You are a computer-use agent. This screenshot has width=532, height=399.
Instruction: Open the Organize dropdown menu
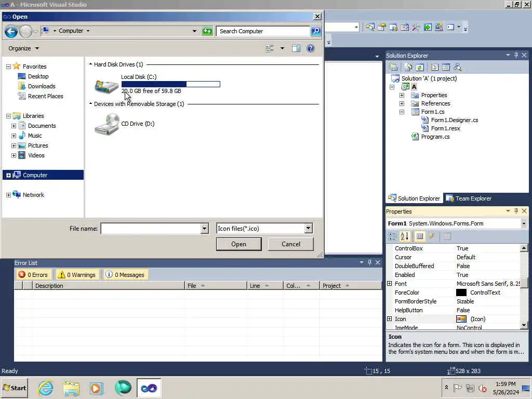[x=23, y=48]
